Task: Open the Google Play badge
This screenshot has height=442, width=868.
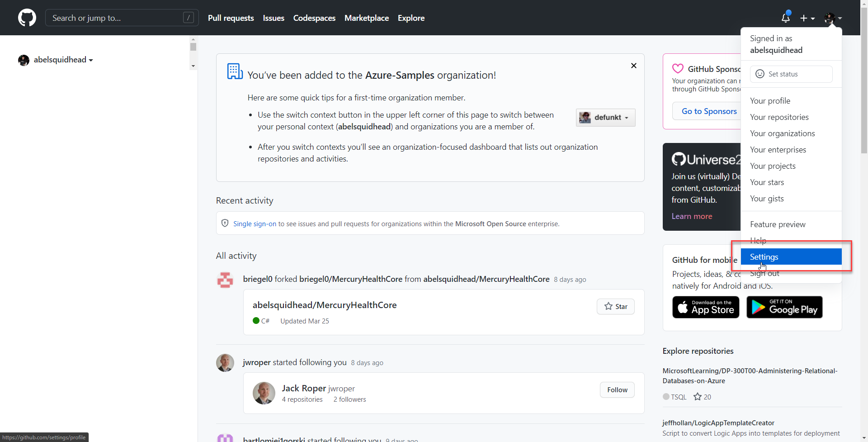Action: click(784, 307)
